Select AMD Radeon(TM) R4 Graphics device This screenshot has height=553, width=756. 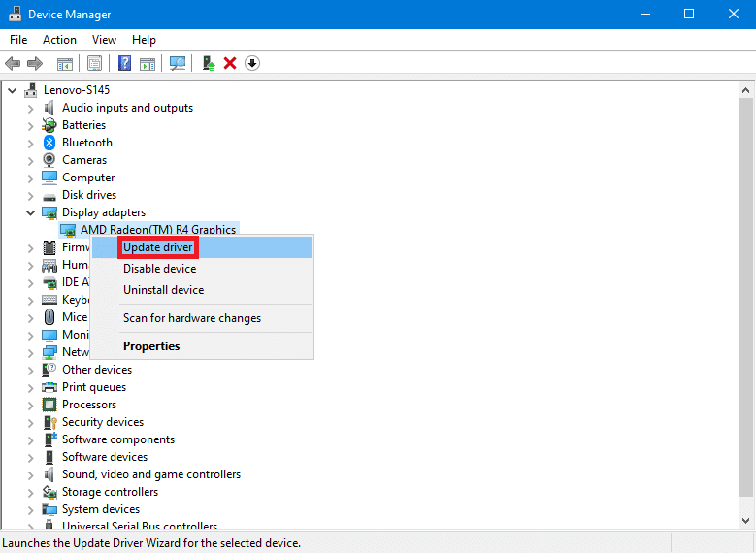157,230
